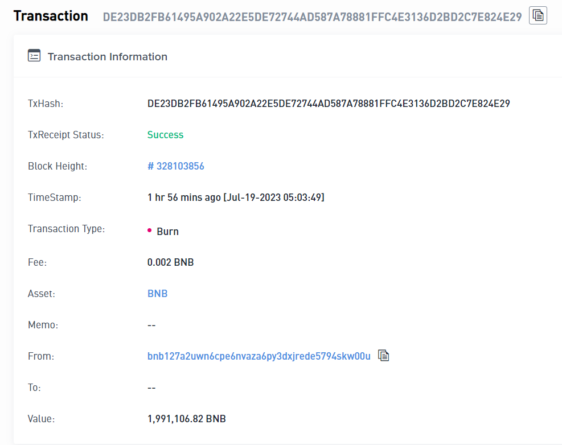Viewport: 562px width, 445px height.
Task: Click the empty To field dashes
Action: pos(151,388)
